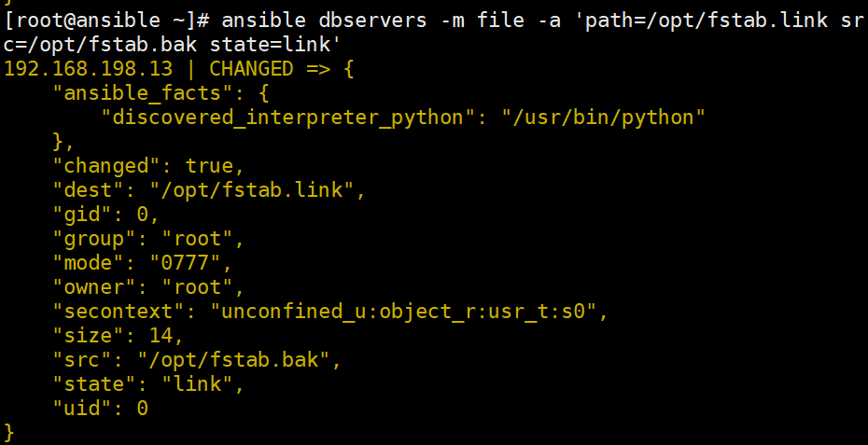
Task: Click the "src" value /opt/fstab.bak
Action: (233, 360)
